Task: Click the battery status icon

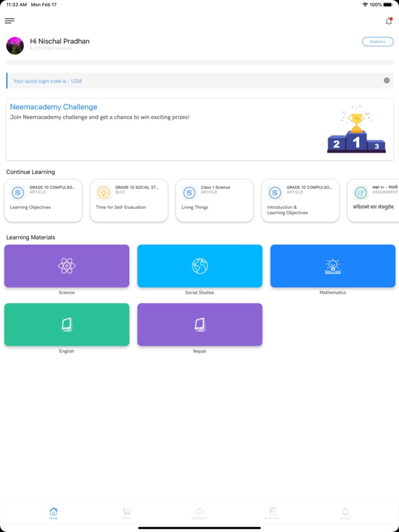Action: tap(388, 5)
